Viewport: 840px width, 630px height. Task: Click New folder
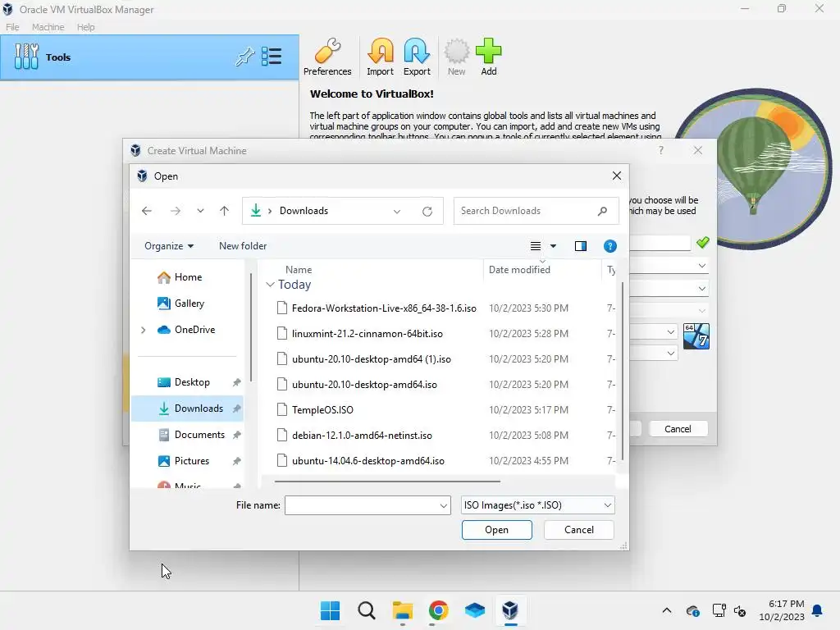pos(243,246)
